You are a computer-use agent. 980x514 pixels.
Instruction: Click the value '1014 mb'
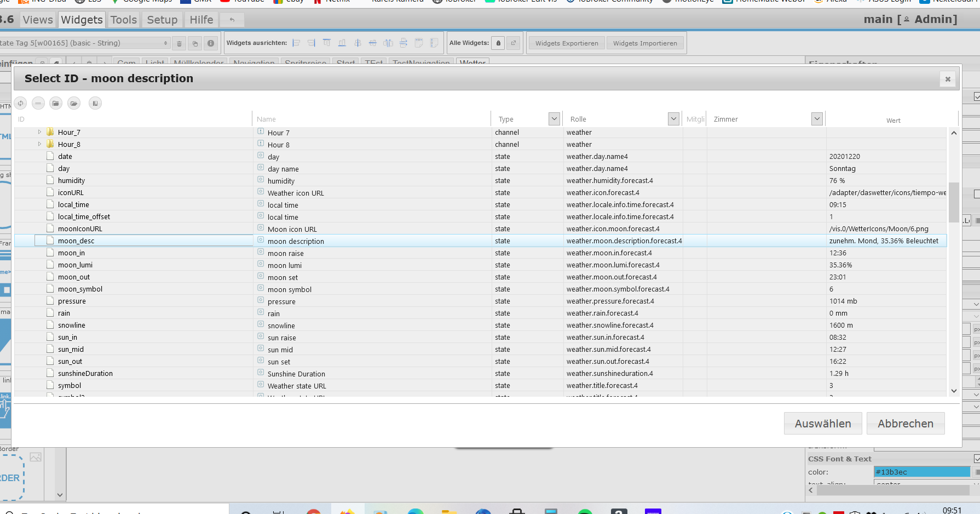pos(843,301)
